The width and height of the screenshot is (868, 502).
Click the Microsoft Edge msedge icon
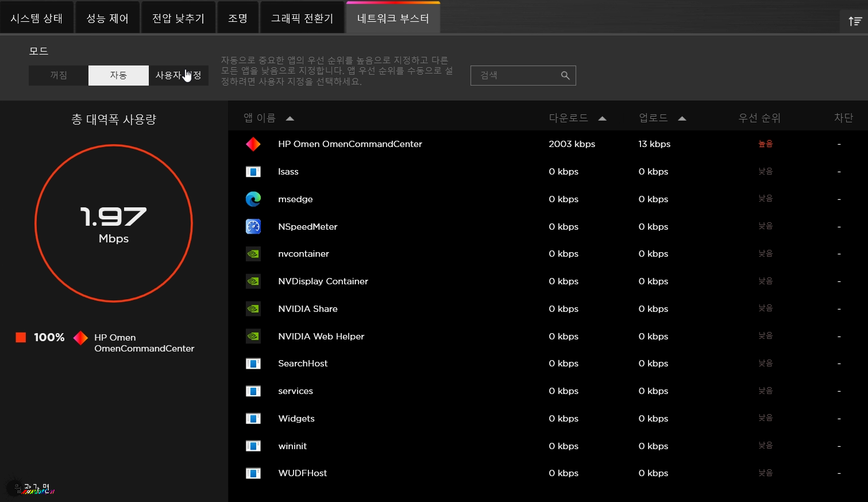[x=253, y=199]
